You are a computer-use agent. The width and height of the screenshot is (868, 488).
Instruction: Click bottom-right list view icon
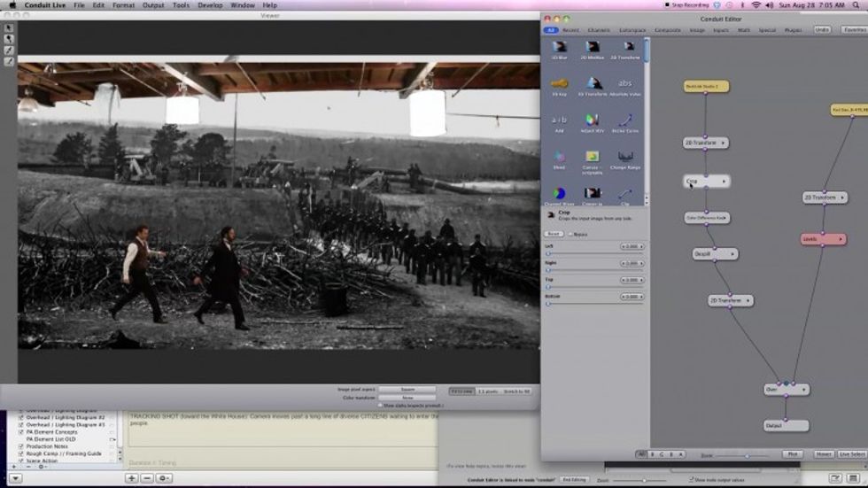[x=853, y=478]
